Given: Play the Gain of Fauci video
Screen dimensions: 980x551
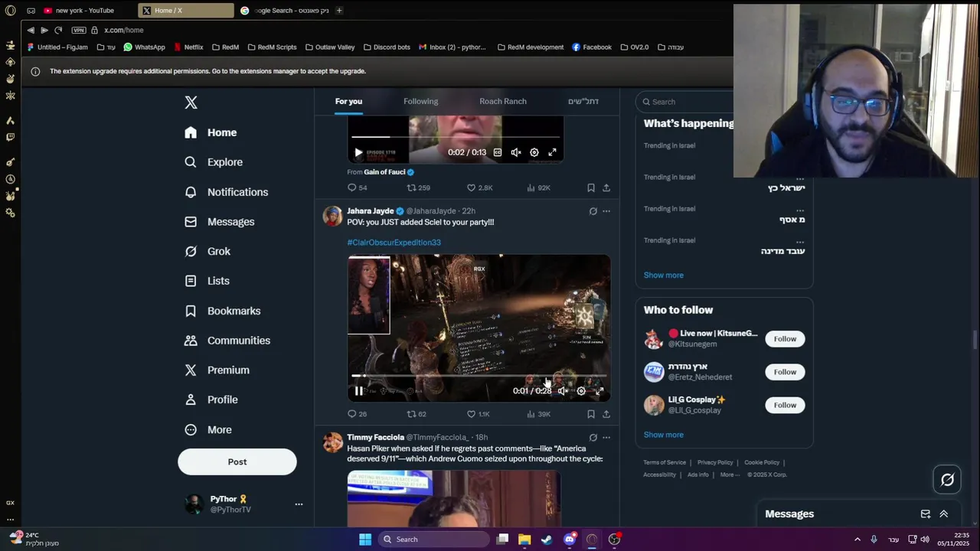Looking at the screenshot, I should pyautogui.click(x=358, y=152).
